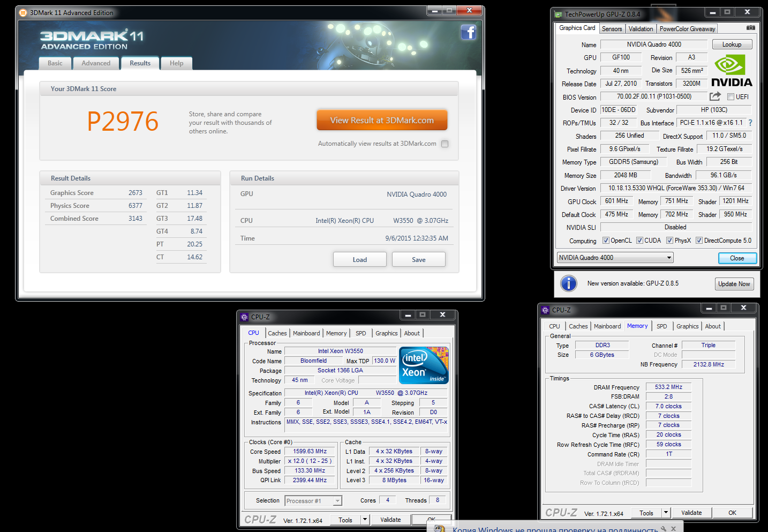The height and width of the screenshot is (532, 768).
Task: Expand Tools dropdown arrow in CPU-Z processor window
Action: pyautogui.click(x=365, y=520)
